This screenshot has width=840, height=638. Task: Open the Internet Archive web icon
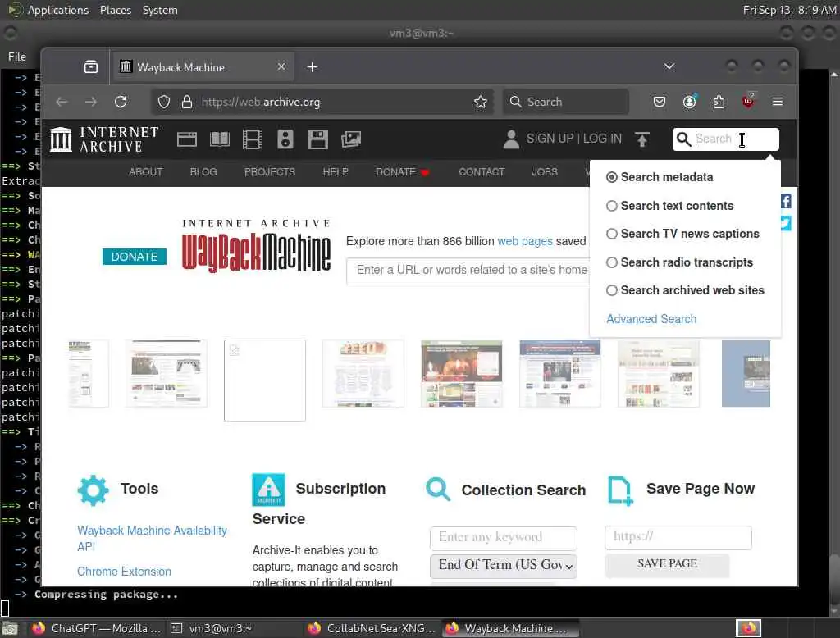click(x=187, y=139)
